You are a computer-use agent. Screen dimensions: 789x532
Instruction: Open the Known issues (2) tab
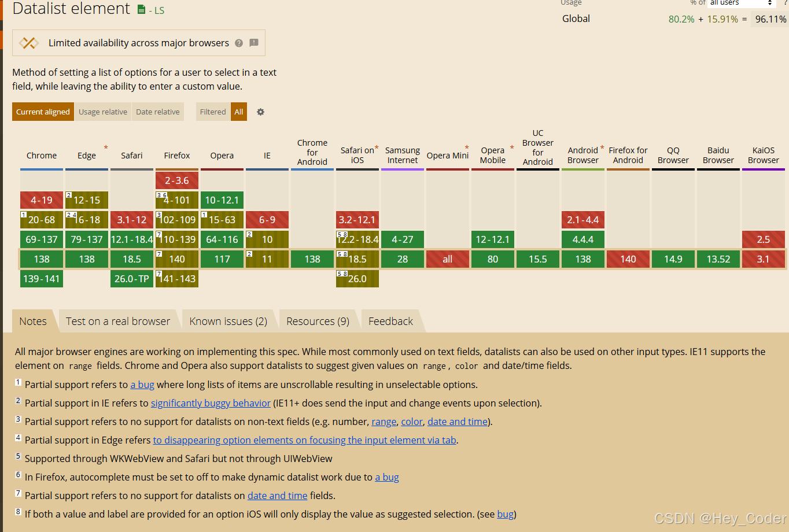[228, 322]
